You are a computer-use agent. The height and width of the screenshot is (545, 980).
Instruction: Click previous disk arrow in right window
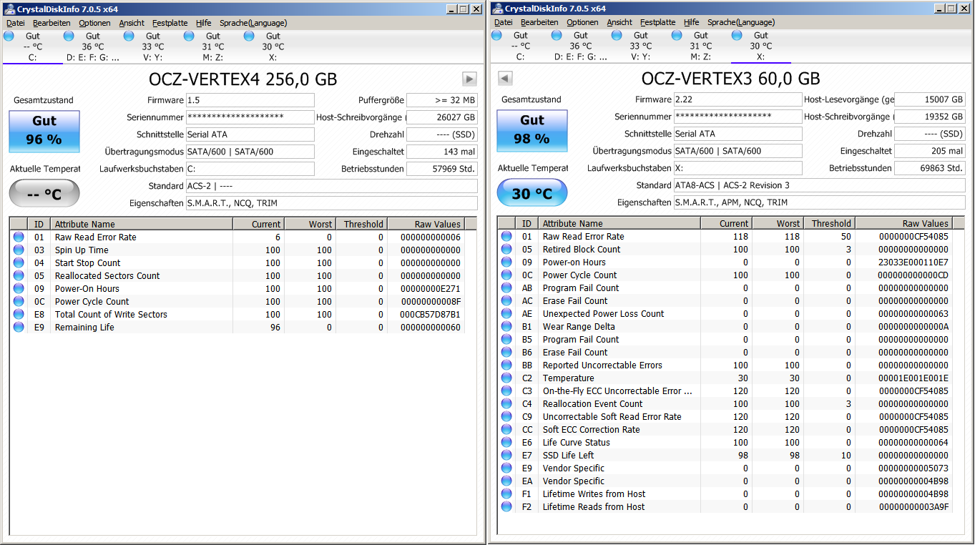pos(505,79)
